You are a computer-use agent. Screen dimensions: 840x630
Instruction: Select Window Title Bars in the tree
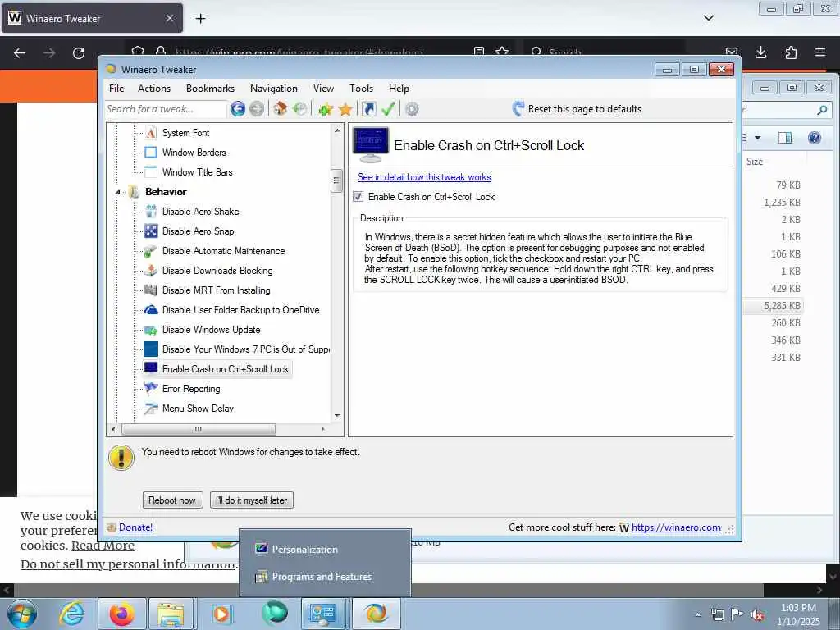[197, 172]
